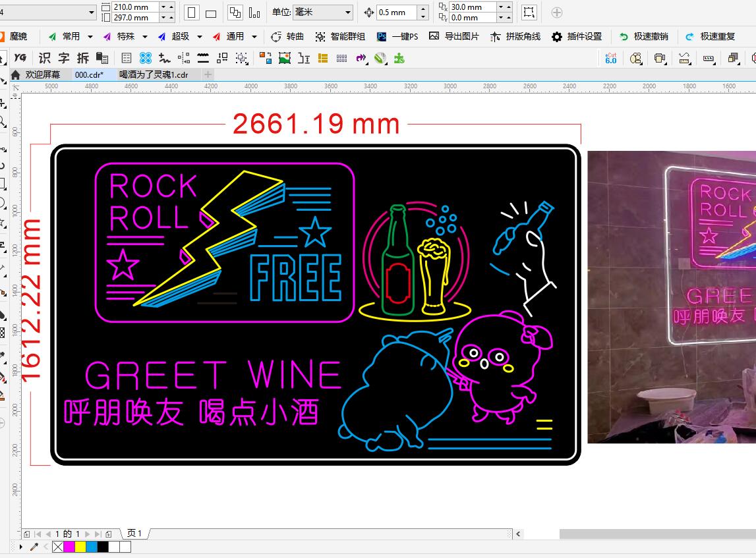The image size is (756, 558).
Task: Switch to 喝酒为了灵魂1.cdr document tab
Action: point(154,74)
